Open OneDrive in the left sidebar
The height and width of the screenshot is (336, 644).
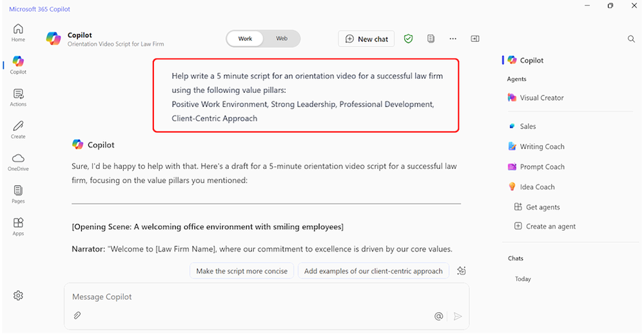coord(18,163)
